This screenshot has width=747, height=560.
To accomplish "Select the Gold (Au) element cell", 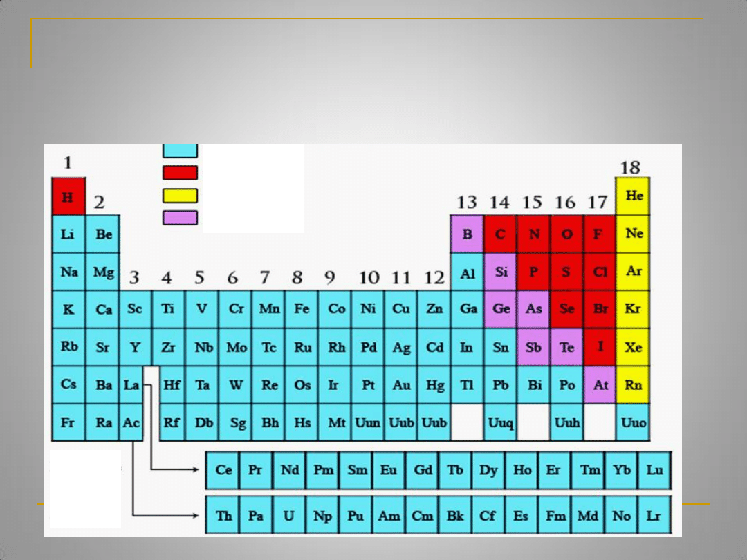I will coord(401,385).
